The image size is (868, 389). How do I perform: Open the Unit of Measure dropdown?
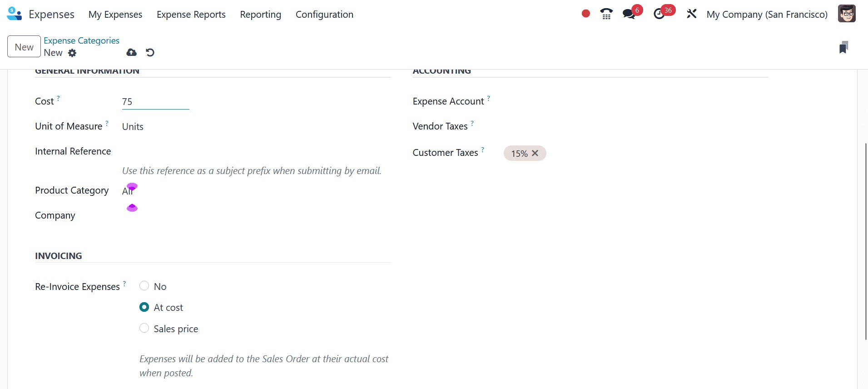click(x=256, y=127)
